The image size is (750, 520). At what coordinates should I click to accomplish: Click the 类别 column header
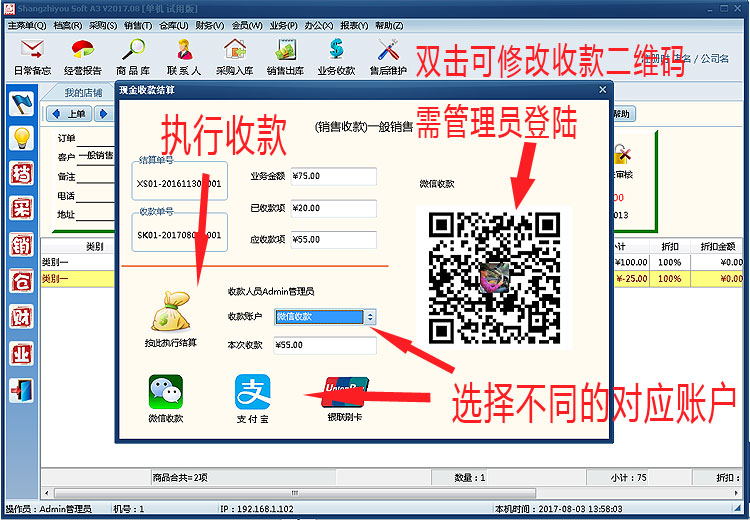[x=94, y=247]
